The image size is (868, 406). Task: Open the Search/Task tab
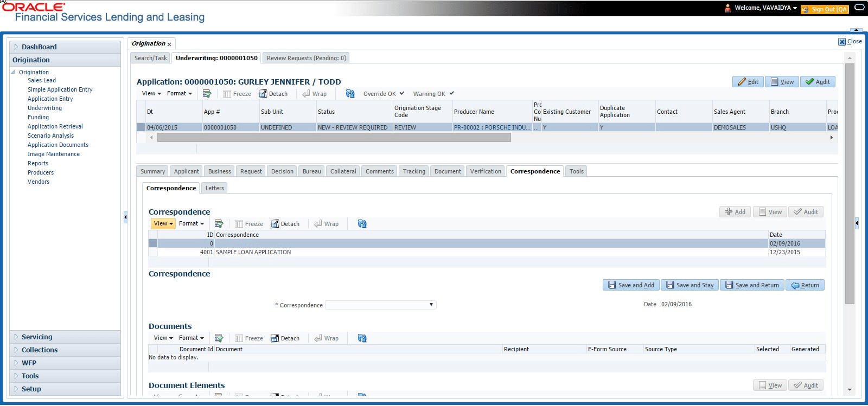(151, 58)
